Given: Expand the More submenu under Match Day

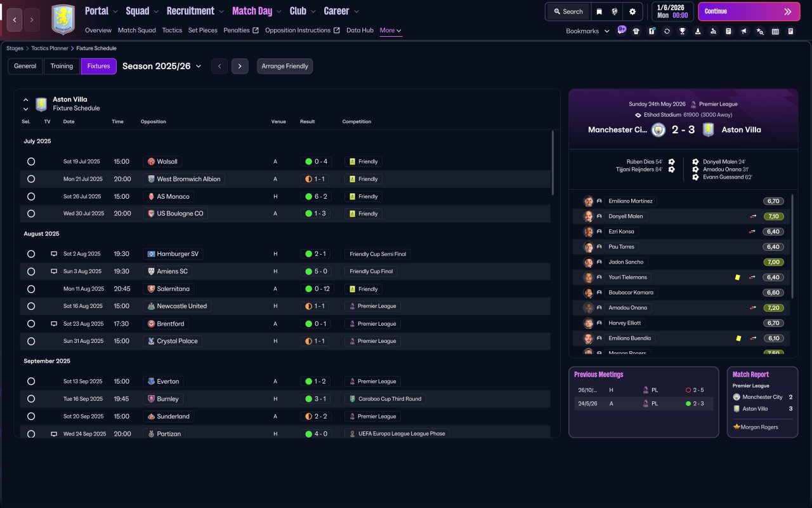Looking at the screenshot, I should (391, 30).
